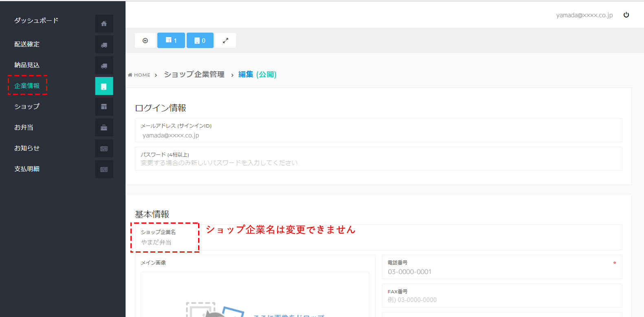The width and height of the screenshot is (644, 317).
Task: Go to お知らせ in the sidebar
Action: click(27, 148)
